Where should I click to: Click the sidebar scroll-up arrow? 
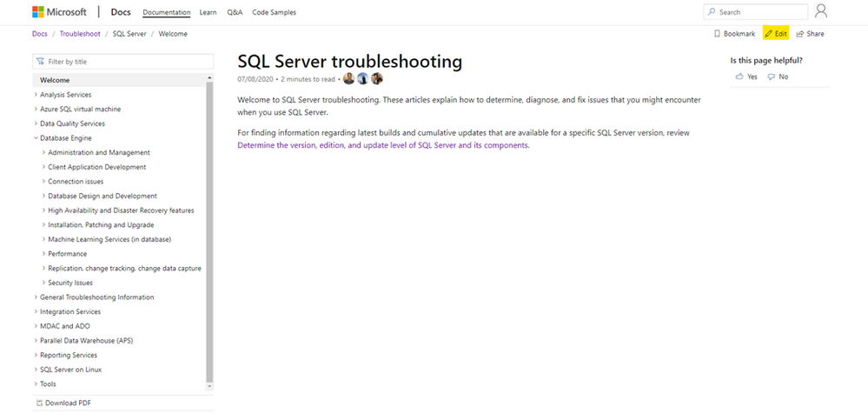pos(209,78)
